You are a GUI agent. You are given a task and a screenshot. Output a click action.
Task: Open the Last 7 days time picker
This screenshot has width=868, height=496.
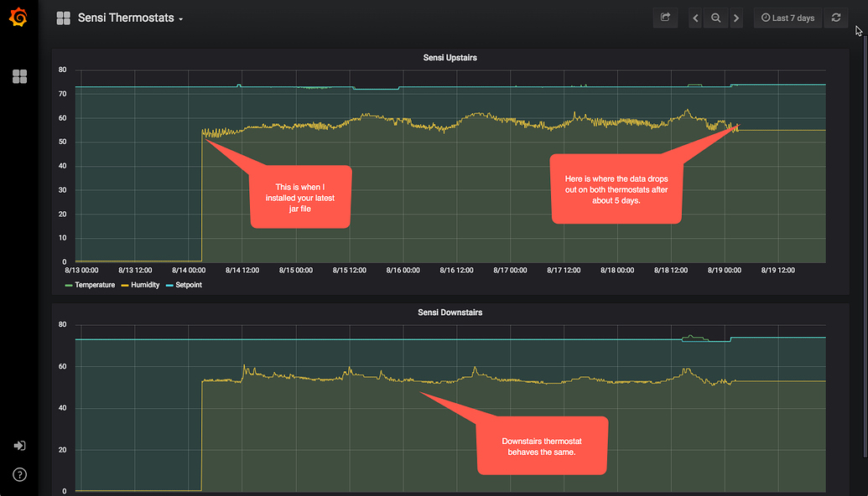click(788, 18)
